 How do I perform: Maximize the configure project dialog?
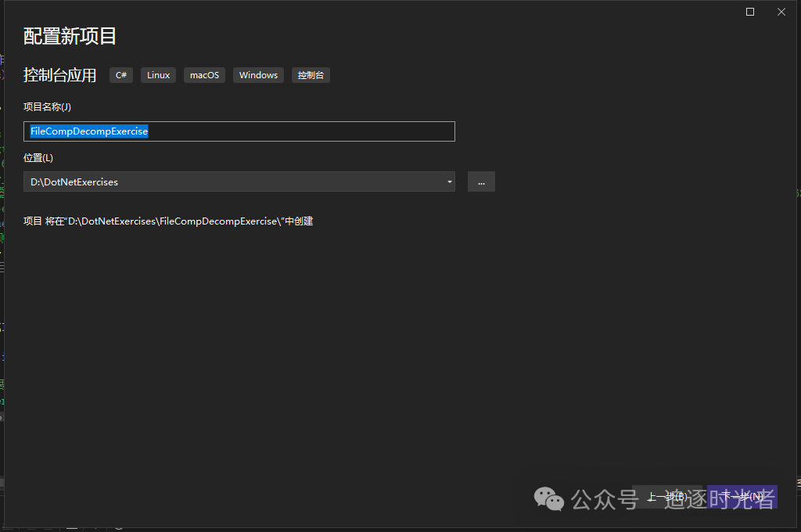750,12
